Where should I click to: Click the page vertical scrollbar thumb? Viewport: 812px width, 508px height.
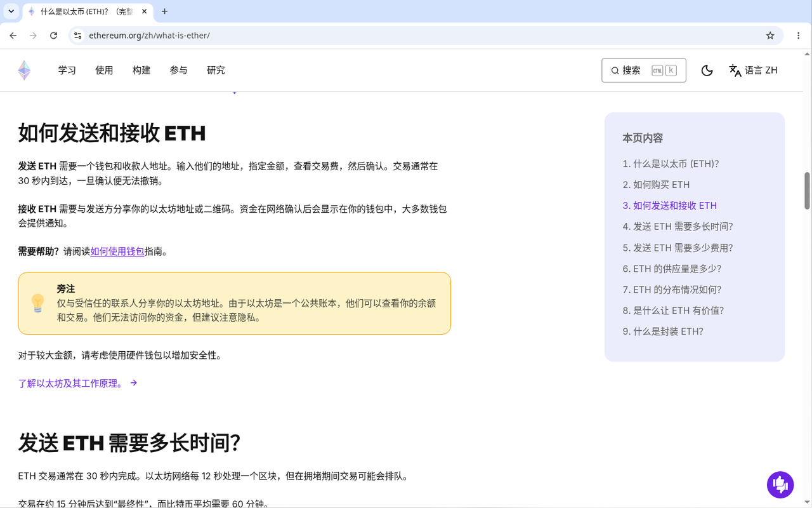click(x=808, y=190)
